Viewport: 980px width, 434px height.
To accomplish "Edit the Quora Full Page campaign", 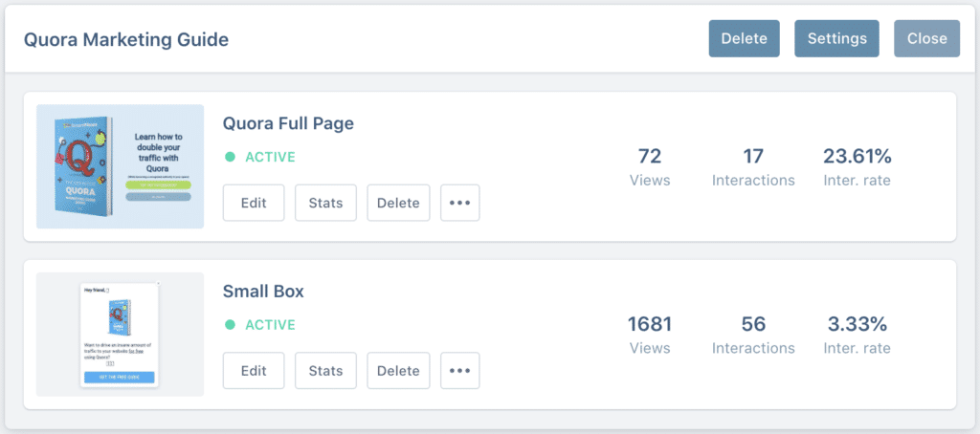I will [x=254, y=203].
